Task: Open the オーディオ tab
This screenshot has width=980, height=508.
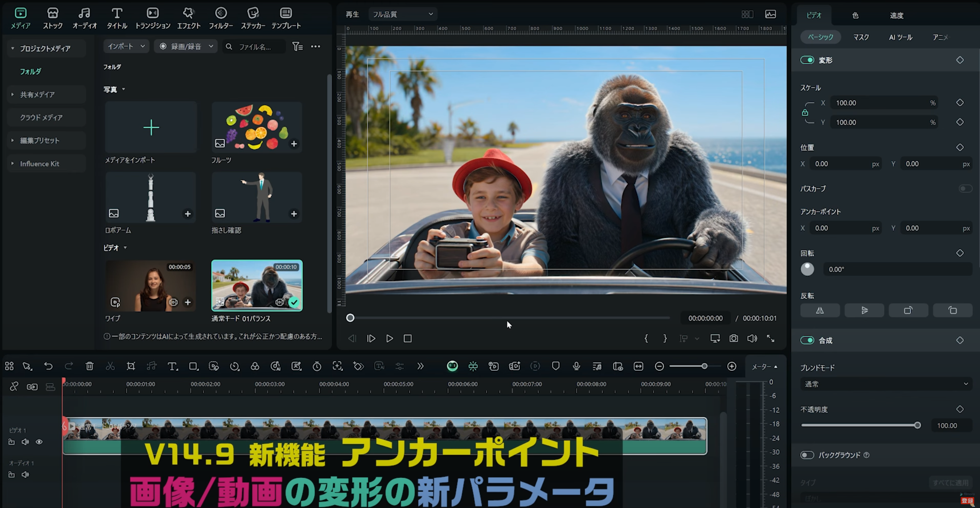Action: click(85, 18)
